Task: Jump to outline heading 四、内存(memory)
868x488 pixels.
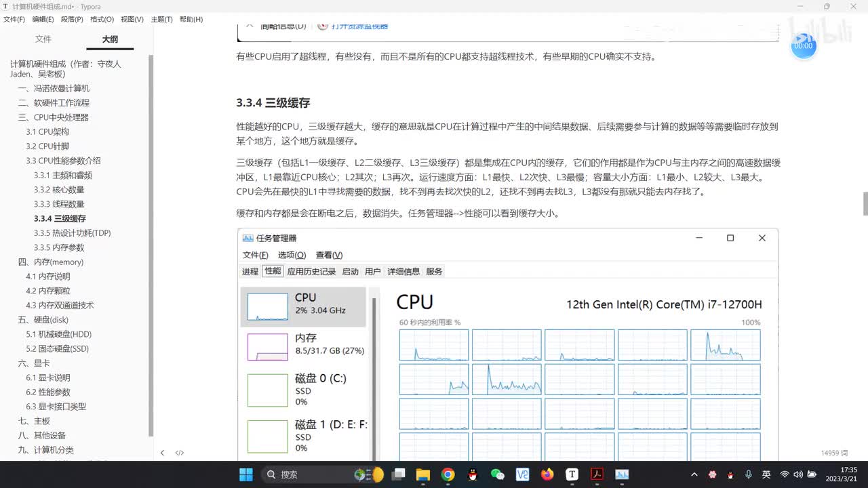Action: click(51, 262)
